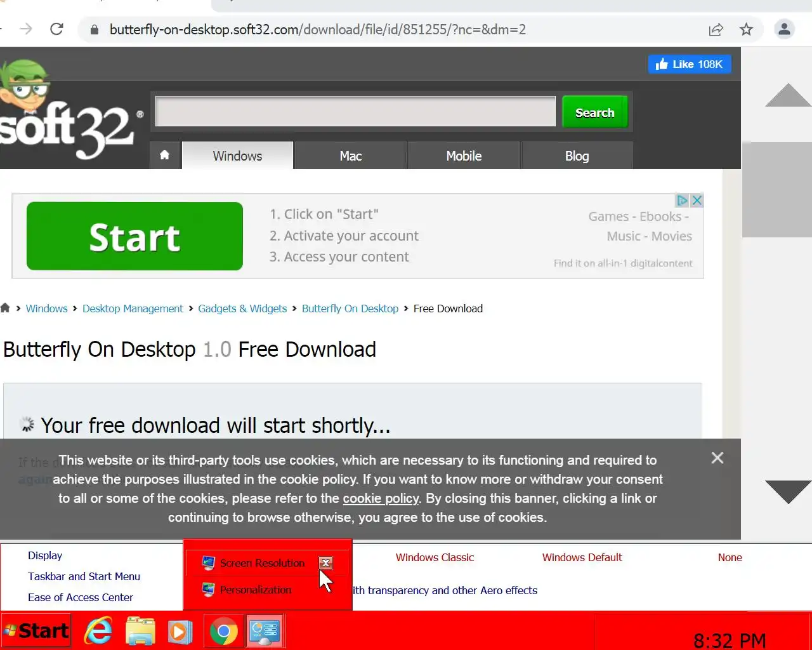This screenshot has width=812, height=650.
Task: Click the 8:32 PM taskbar clock
Action: (x=730, y=640)
